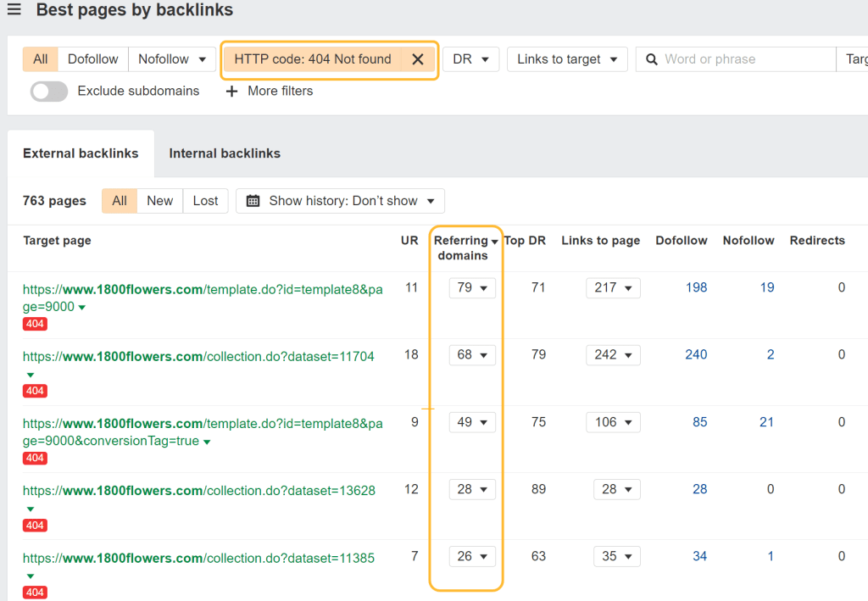Click the plus icon next to More filters
The width and height of the screenshot is (868, 601).
coord(231,91)
